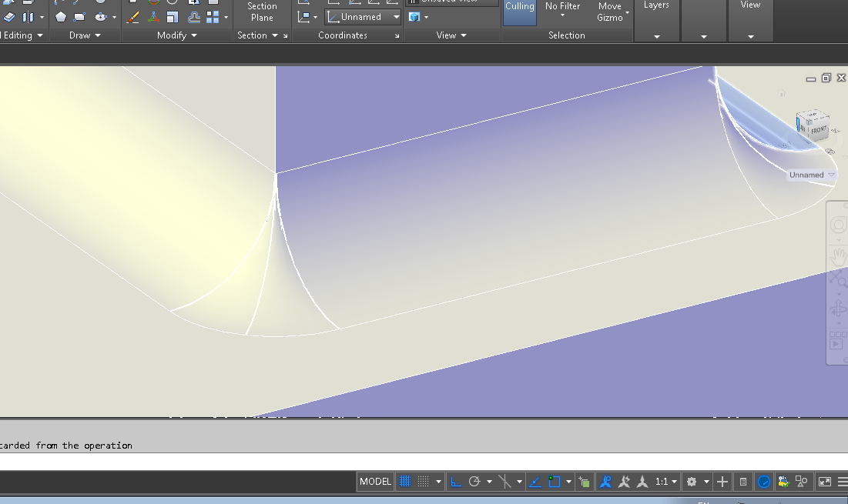848x504 pixels.
Task: Toggle the Culling selection button
Action: [520, 12]
